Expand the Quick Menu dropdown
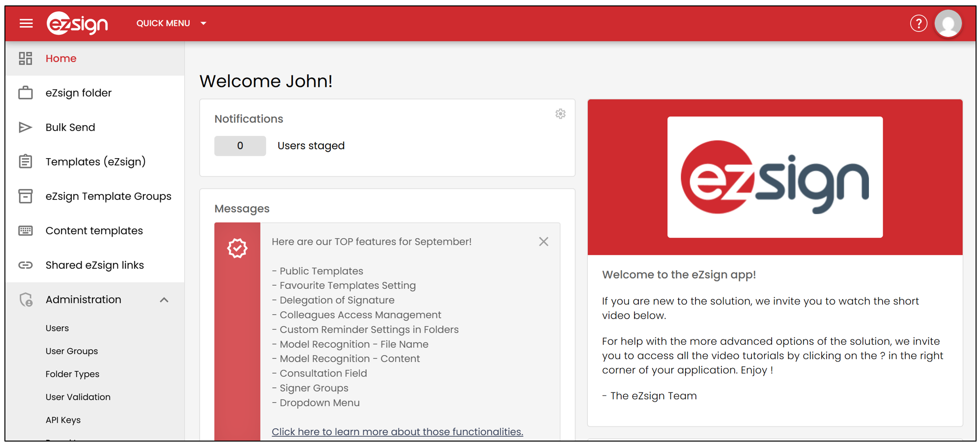Viewport: 980px width, 445px height. click(x=171, y=23)
